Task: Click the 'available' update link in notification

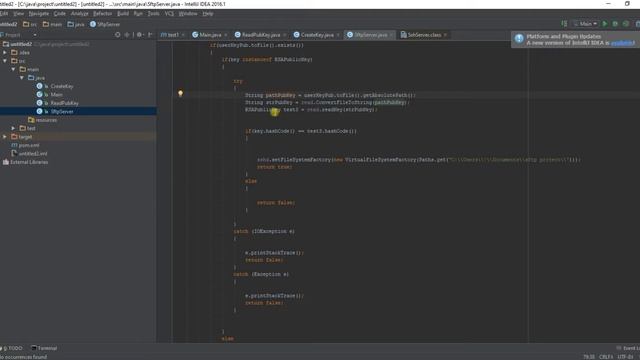Action: [622, 43]
